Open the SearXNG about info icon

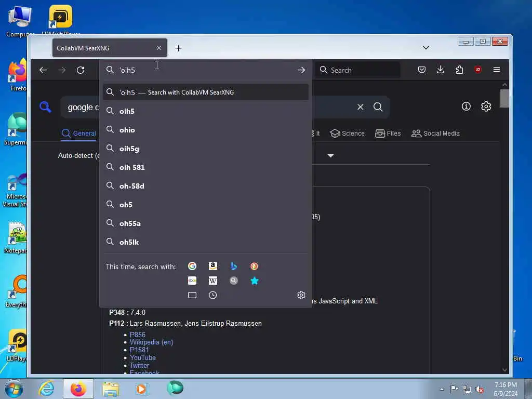466,107
